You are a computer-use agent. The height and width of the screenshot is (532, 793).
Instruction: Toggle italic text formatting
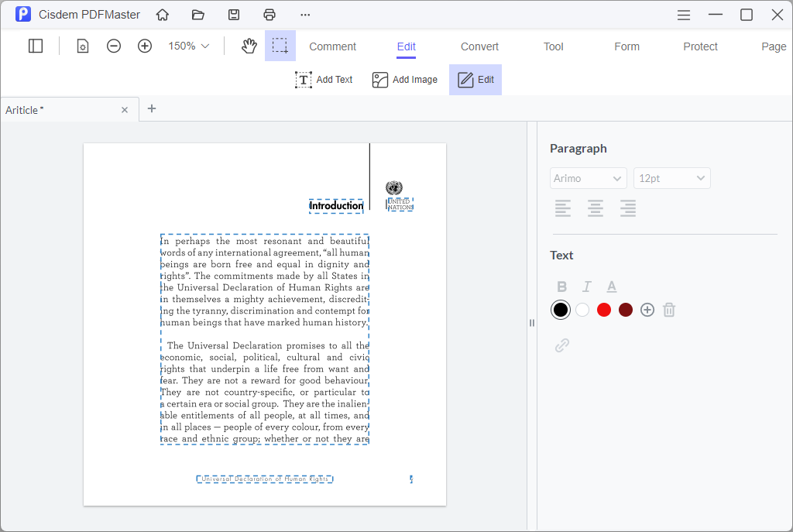coord(586,286)
